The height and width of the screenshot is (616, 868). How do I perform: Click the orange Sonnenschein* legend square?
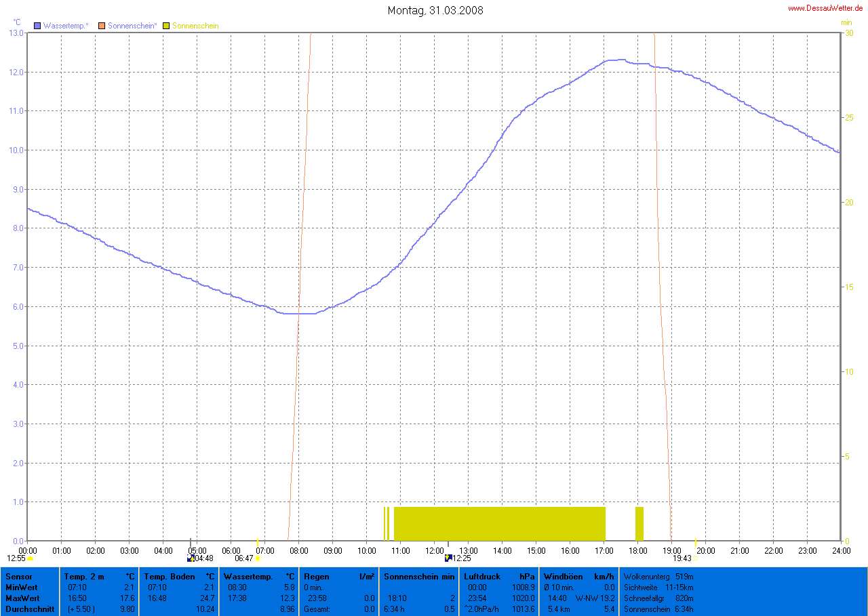pos(102,26)
